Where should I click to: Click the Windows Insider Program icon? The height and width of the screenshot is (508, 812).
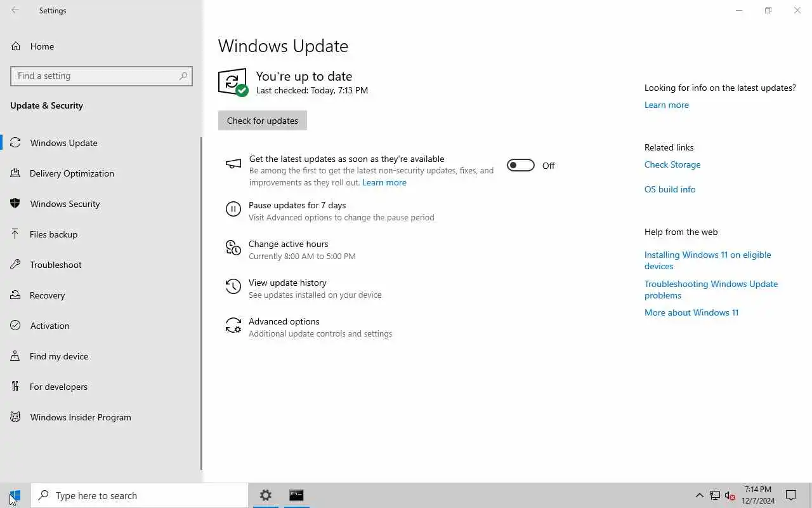[x=16, y=417]
